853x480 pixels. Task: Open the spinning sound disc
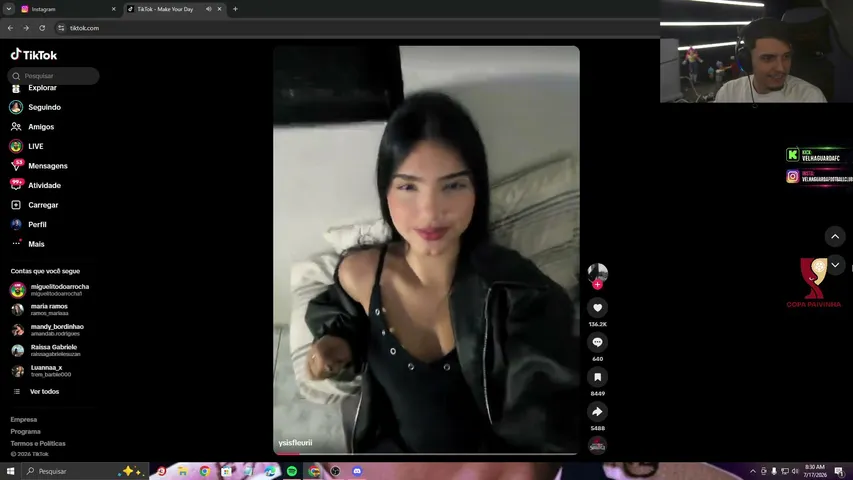click(597, 446)
